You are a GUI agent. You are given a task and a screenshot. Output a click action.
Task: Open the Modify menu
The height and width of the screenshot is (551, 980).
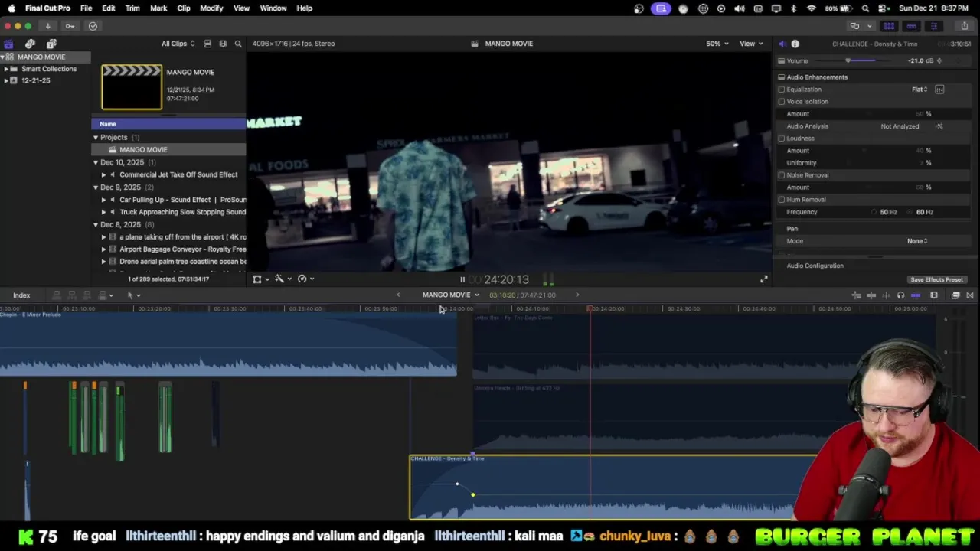pos(211,8)
